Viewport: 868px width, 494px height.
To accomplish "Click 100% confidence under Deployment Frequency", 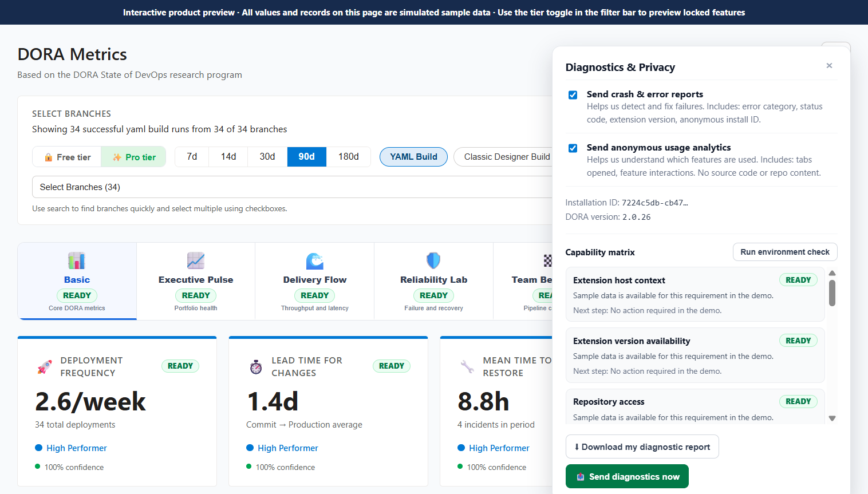I will (74, 468).
